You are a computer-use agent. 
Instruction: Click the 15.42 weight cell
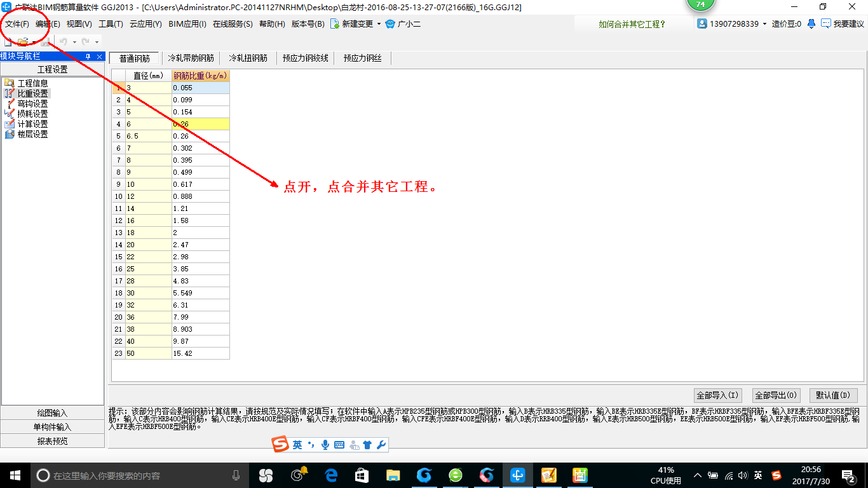201,353
